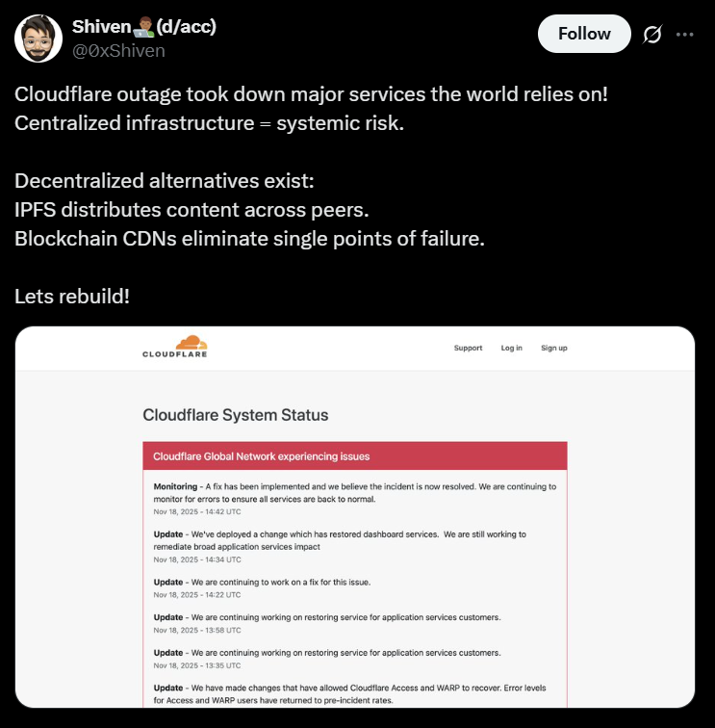Click the dashboard services restored update

coord(352,539)
